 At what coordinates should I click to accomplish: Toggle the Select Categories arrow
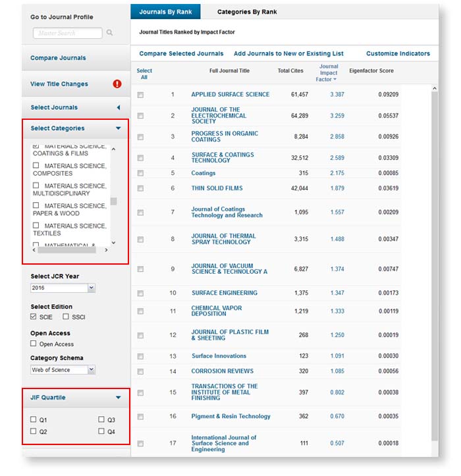pyautogui.click(x=118, y=128)
